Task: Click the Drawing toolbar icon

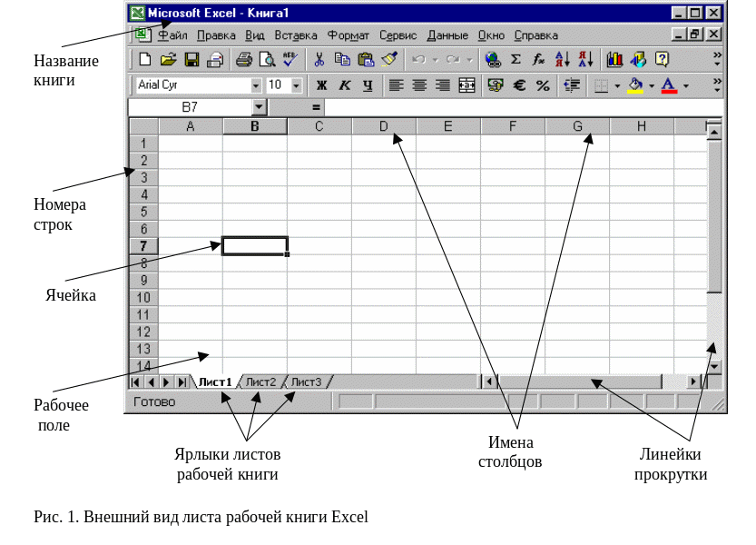Action: (x=638, y=59)
